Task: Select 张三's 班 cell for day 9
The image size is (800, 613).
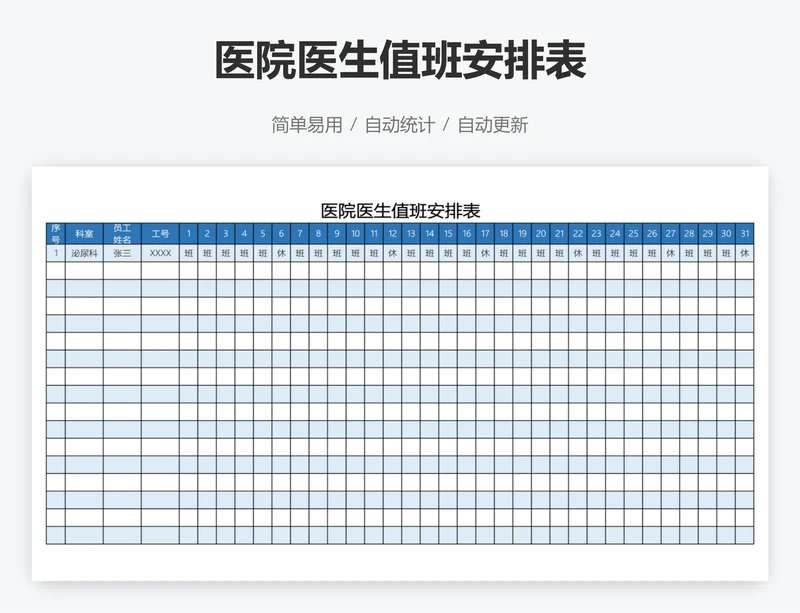Action: [x=337, y=253]
